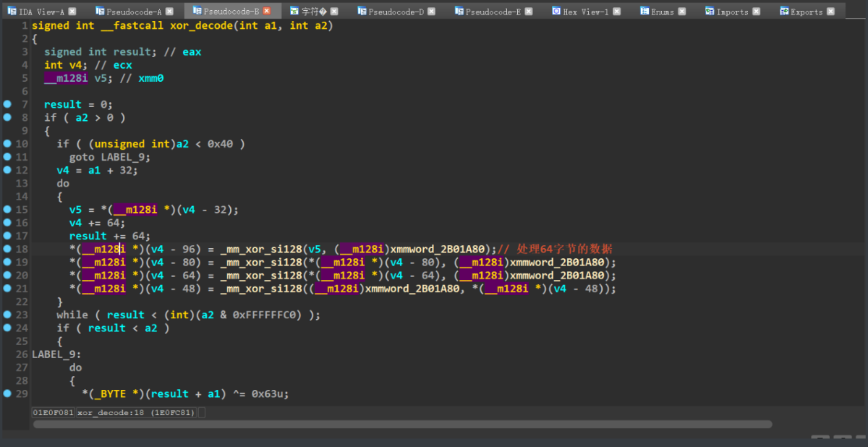Switch to the IDA View-A tab
This screenshot has width=868, height=447.
tap(41, 12)
